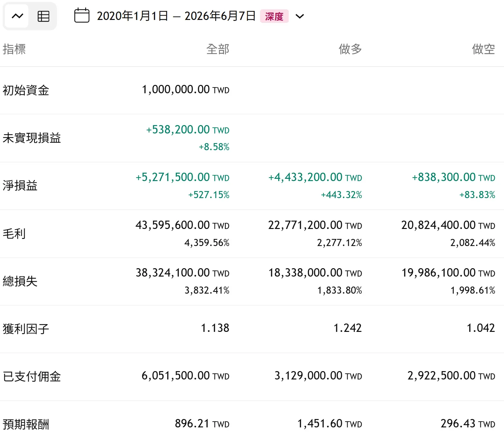Click the 指標 column header
This screenshot has height=438, width=504.
pos(14,49)
